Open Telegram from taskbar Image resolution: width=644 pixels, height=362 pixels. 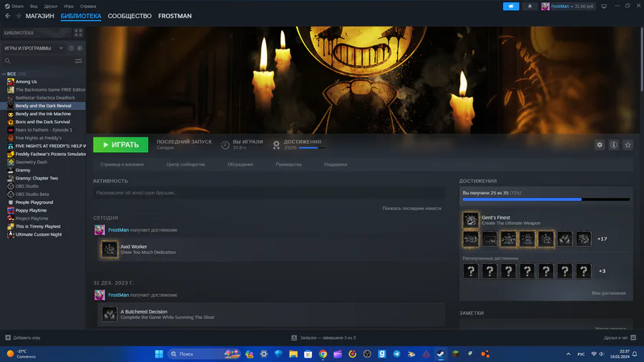tap(396, 354)
